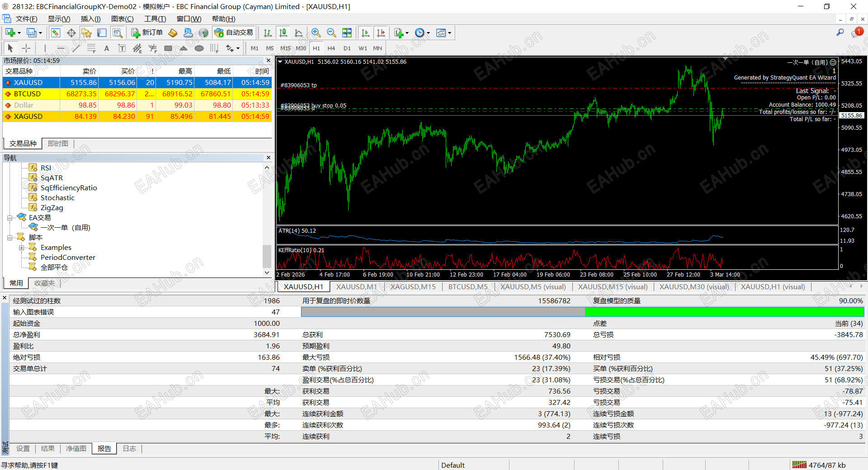Toggle the 自动交易 auto trading button
Image resolution: width=868 pixels, height=470 pixels.
tap(234, 33)
